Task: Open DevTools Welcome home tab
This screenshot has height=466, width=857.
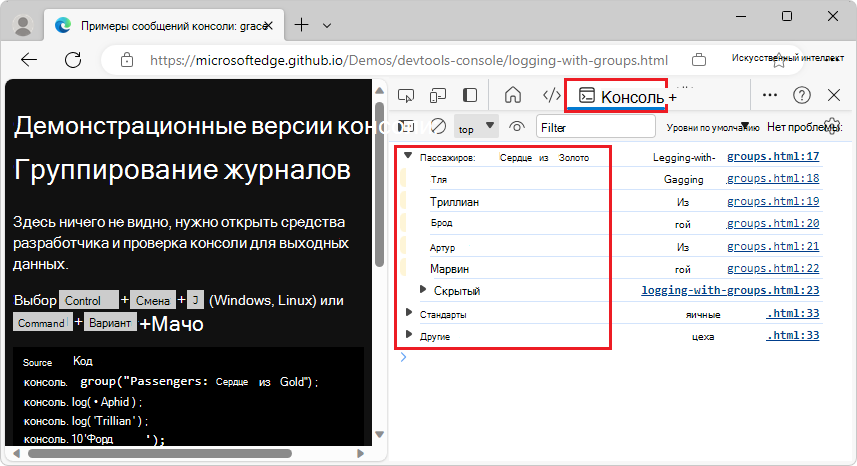Action: pos(513,95)
